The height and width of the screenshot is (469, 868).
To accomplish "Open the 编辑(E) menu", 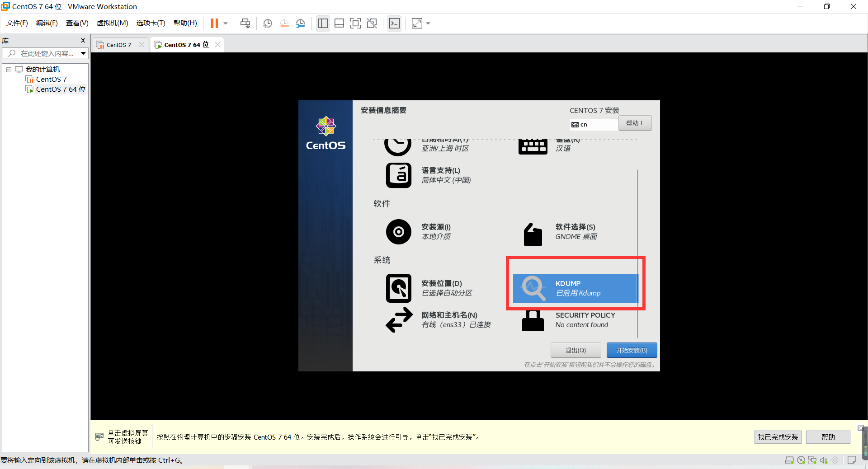I will click(x=47, y=23).
